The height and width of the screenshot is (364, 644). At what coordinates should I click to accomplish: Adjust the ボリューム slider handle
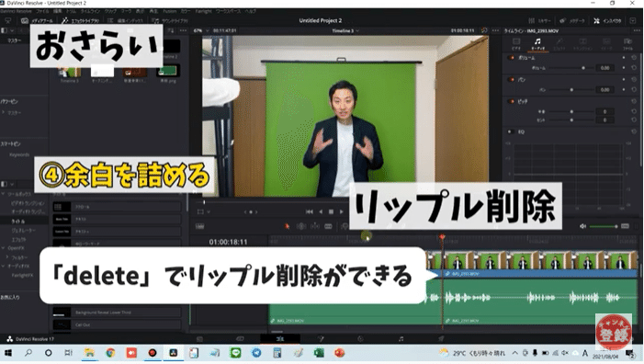point(583,68)
